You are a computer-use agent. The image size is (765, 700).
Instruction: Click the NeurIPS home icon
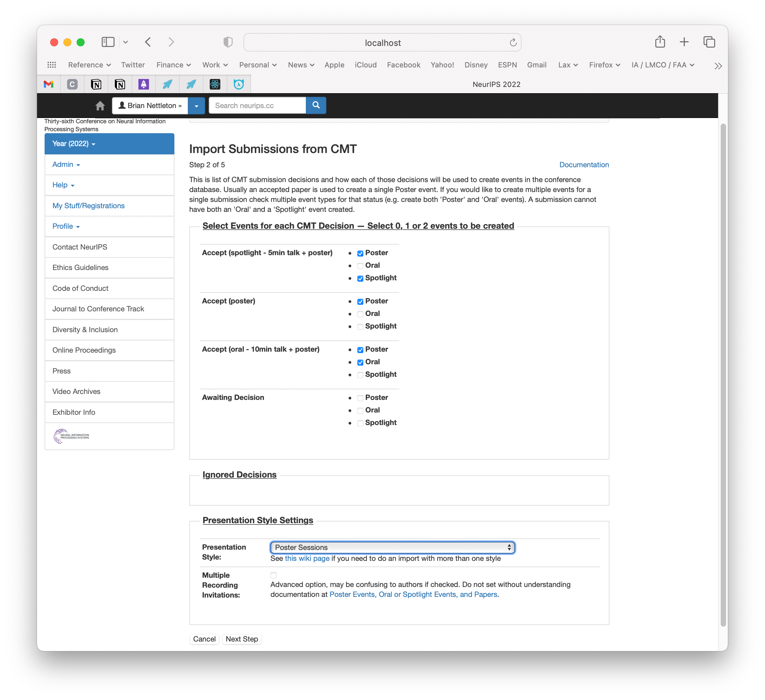pos(99,105)
